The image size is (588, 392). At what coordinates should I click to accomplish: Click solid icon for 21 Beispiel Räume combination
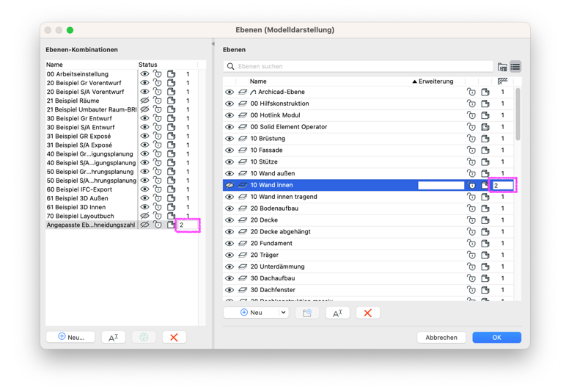pyautogui.click(x=172, y=101)
